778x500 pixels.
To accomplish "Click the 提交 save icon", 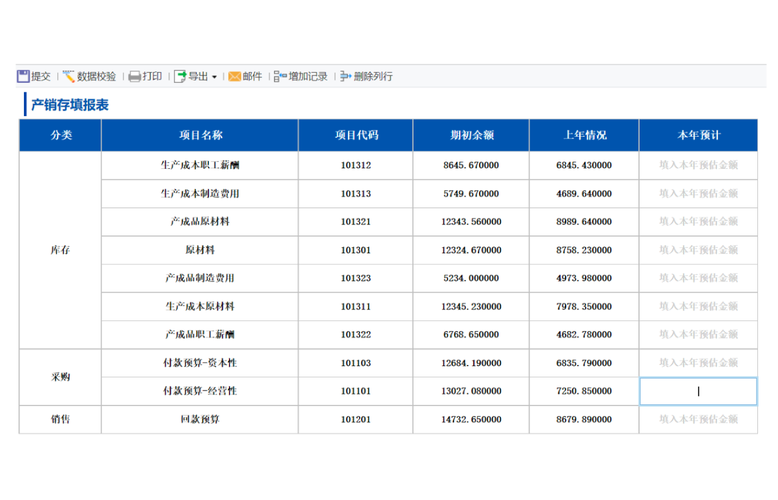I will click(23, 76).
